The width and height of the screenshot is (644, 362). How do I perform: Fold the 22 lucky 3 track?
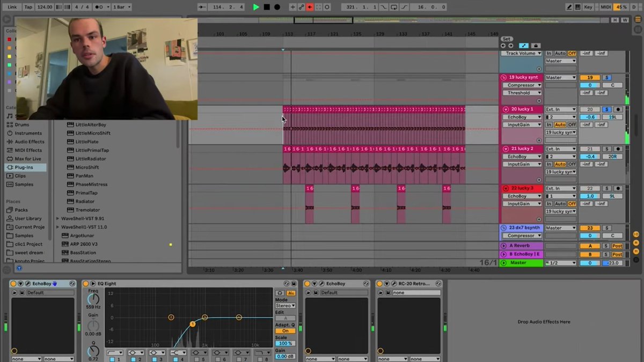[505, 188]
